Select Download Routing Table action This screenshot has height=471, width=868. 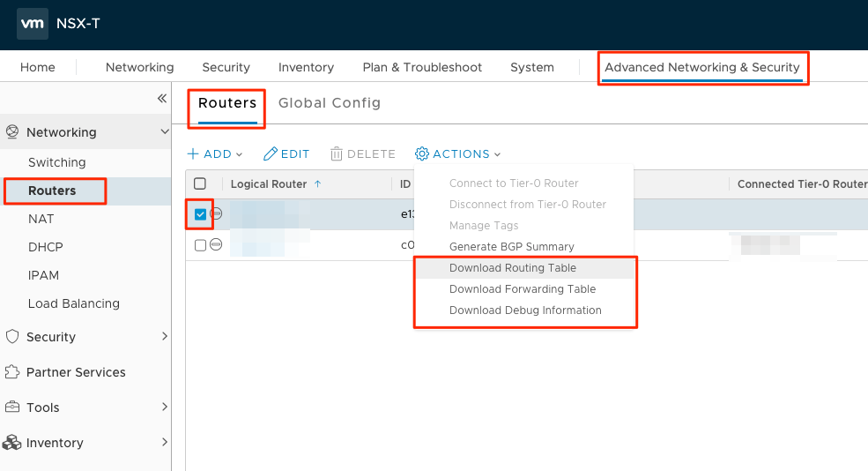(513, 267)
